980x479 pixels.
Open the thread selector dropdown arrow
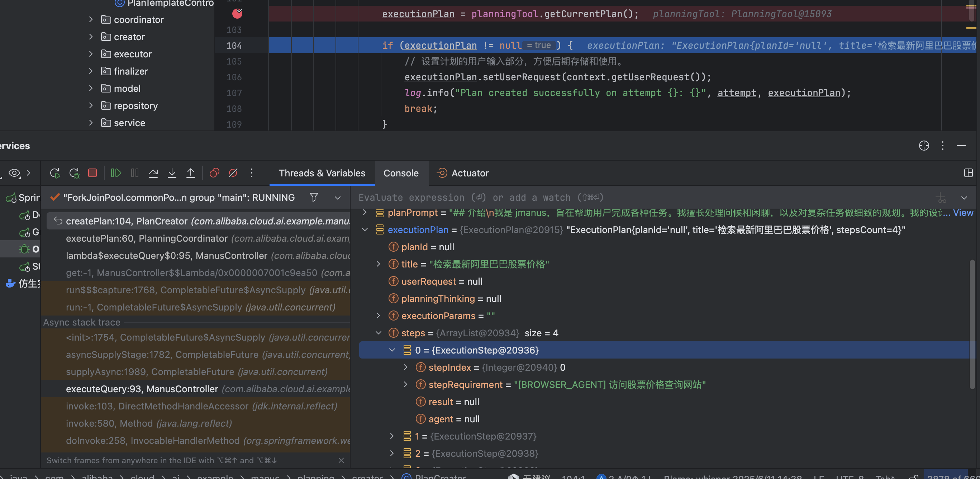337,198
